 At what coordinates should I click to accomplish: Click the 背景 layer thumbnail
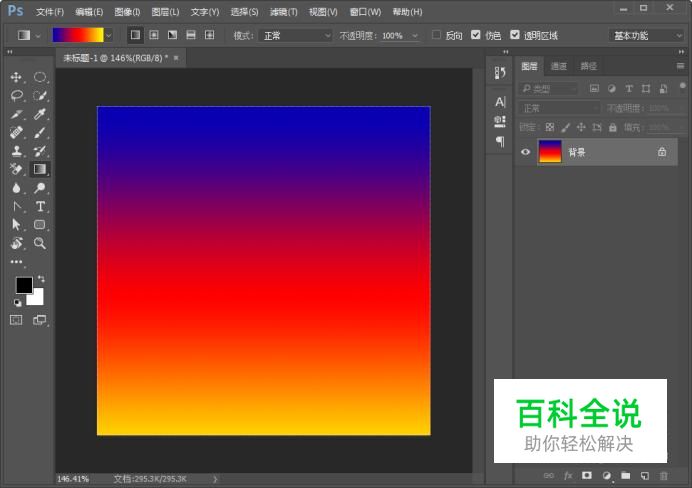coord(550,152)
